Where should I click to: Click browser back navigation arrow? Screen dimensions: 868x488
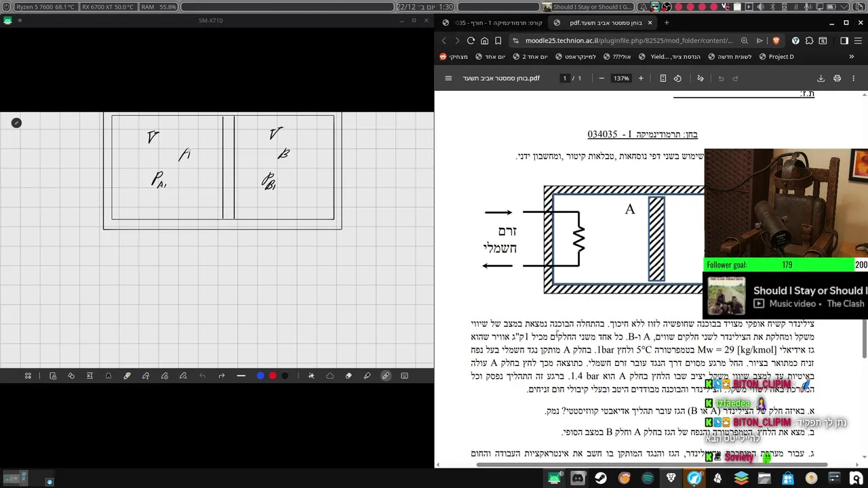(x=444, y=41)
